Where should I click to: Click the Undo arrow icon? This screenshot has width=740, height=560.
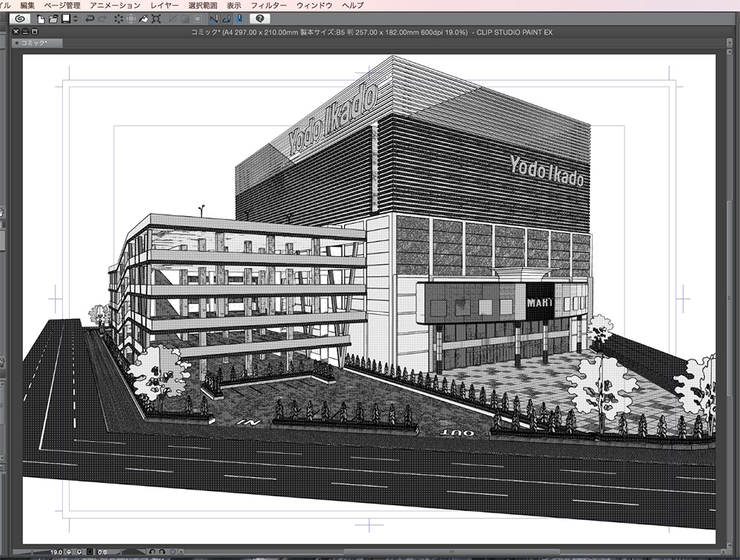90,19
